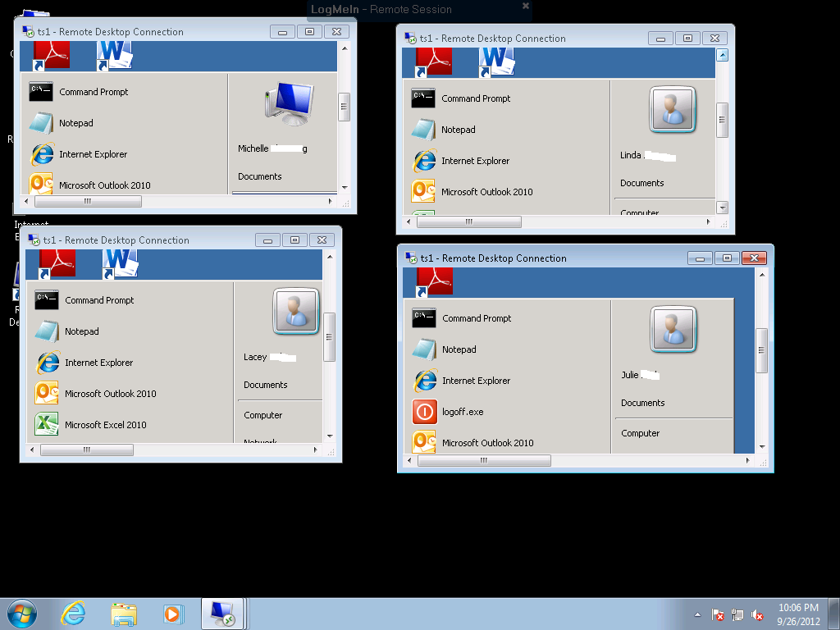840x630 pixels.
Task: Open Windows Explorer from the taskbar
Action: point(124,614)
